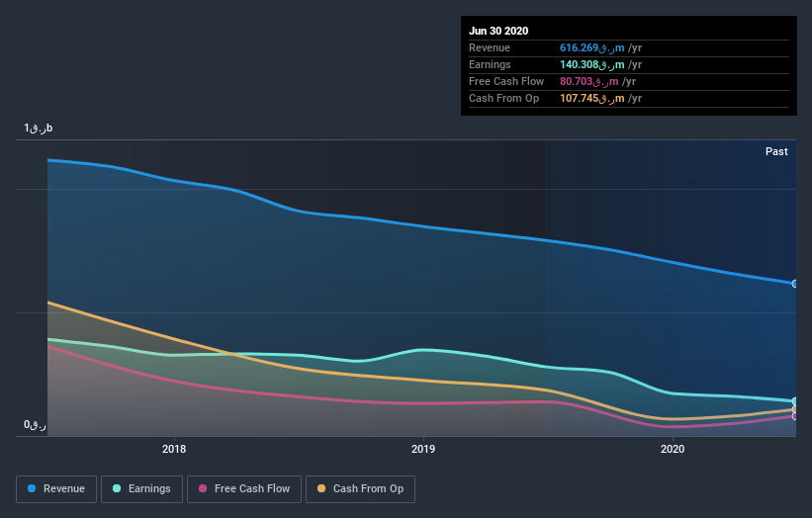Viewport: 812px width, 518px height.
Task: Click the Revenue data point on the blue line
Action: pos(795,284)
